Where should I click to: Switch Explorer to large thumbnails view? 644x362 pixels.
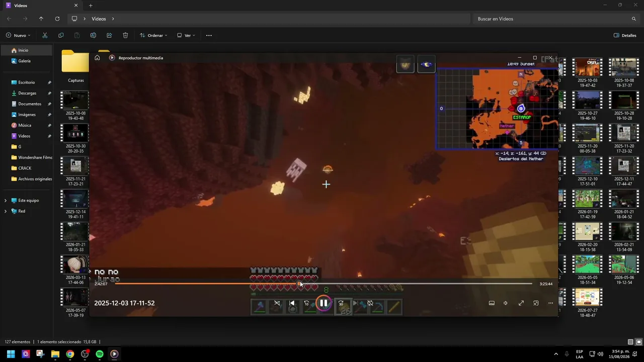[638, 342]
